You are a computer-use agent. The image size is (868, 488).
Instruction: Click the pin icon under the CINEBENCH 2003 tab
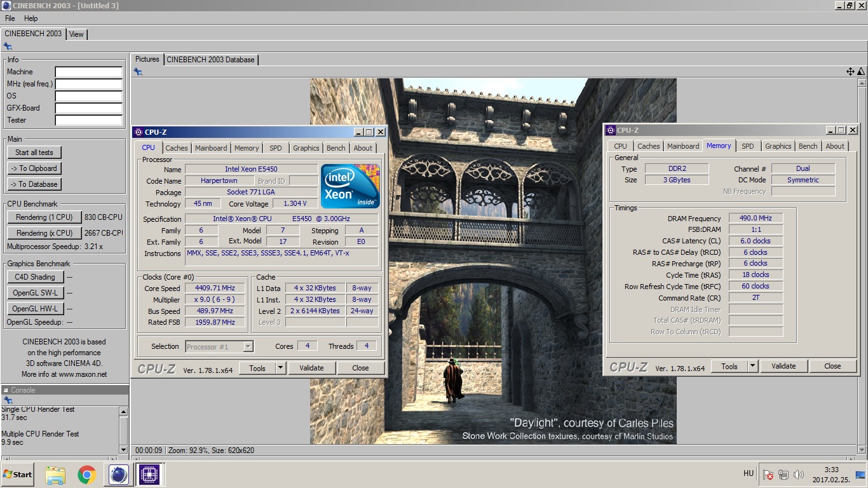point(8,46)
